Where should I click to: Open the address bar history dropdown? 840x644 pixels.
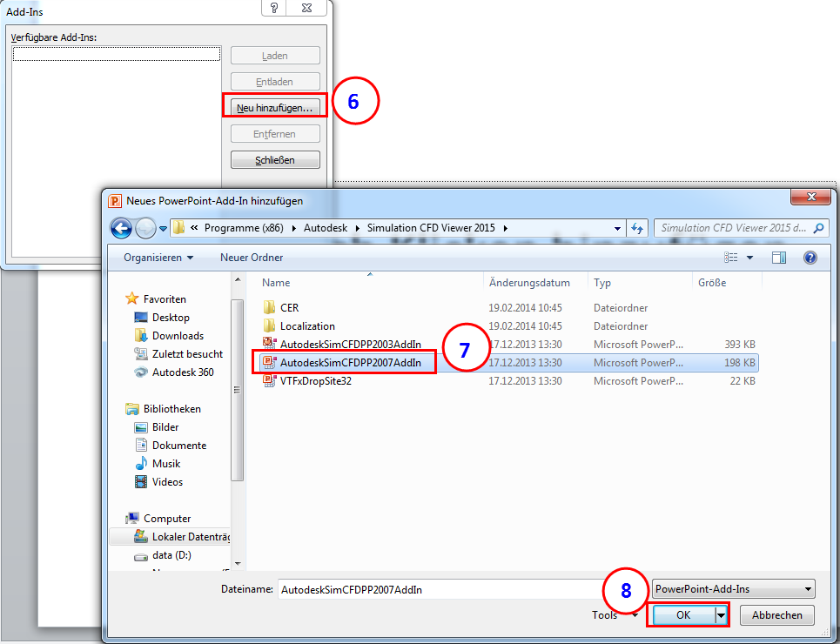618,229
